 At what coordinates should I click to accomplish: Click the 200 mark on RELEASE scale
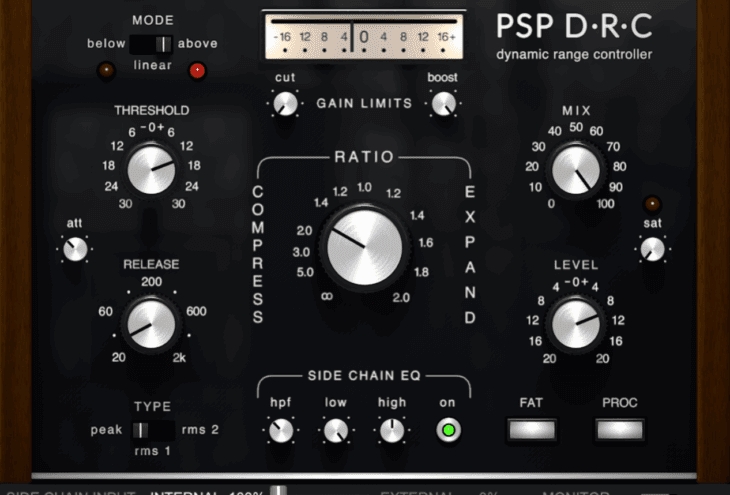[x=151, y=282]
